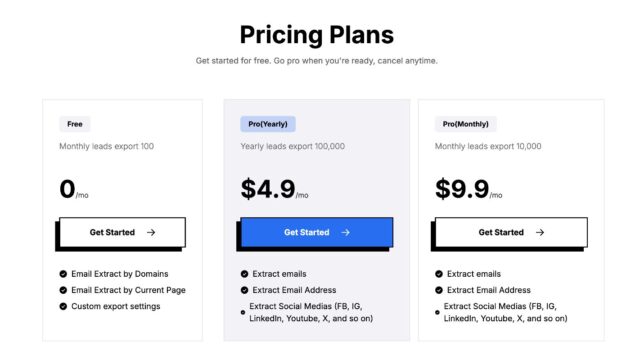Select the Pro(Yearly) plan badge

[x=268, y=124]
